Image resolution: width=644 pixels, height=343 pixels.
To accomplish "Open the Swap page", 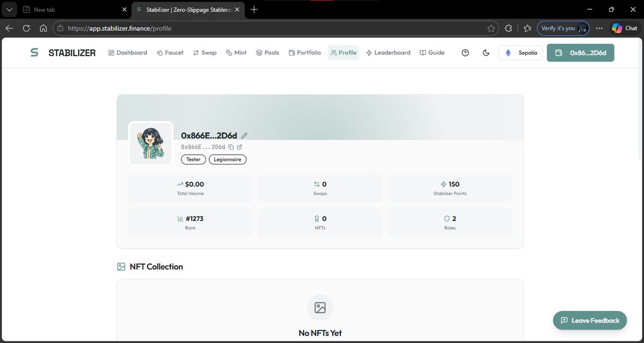I will point(205,53).
